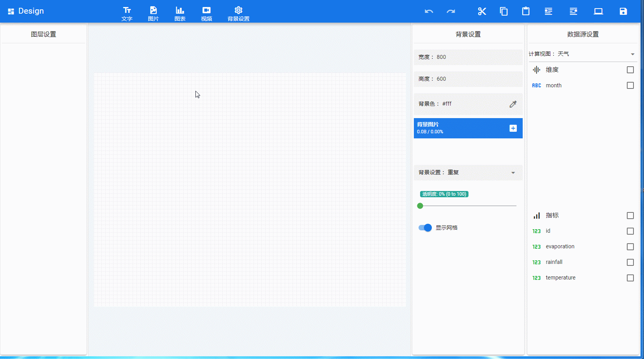Click the 指标 bar chart icon
This screenshot has height=359, width=644.
coord(537,216)
